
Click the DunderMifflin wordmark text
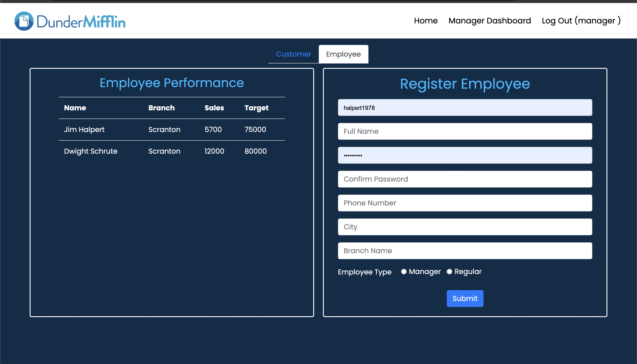(x=81, y=22)
